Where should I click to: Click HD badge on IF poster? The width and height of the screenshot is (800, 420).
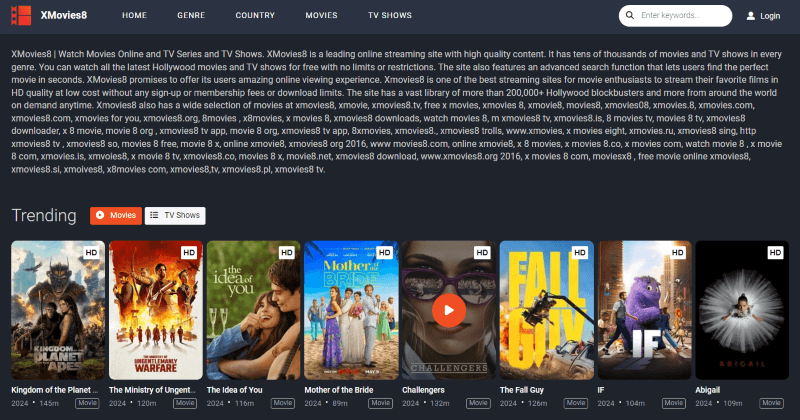678,252
